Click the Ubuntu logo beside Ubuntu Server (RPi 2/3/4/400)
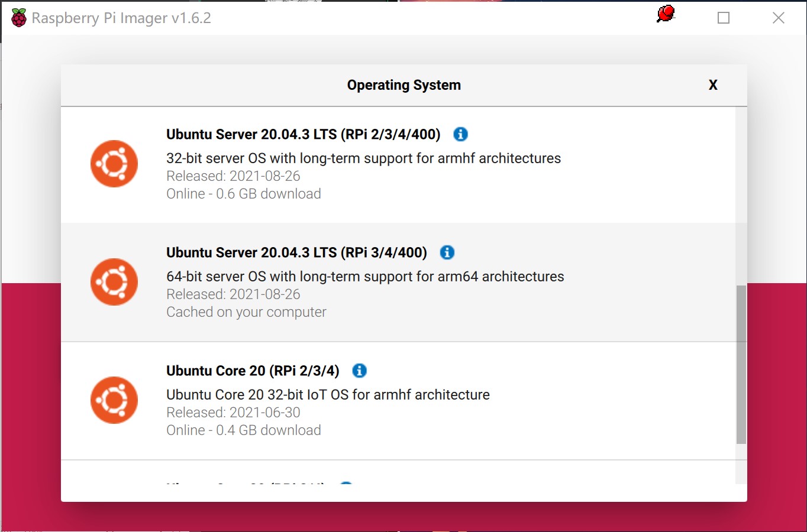807x532 pixels. [114, 164]
